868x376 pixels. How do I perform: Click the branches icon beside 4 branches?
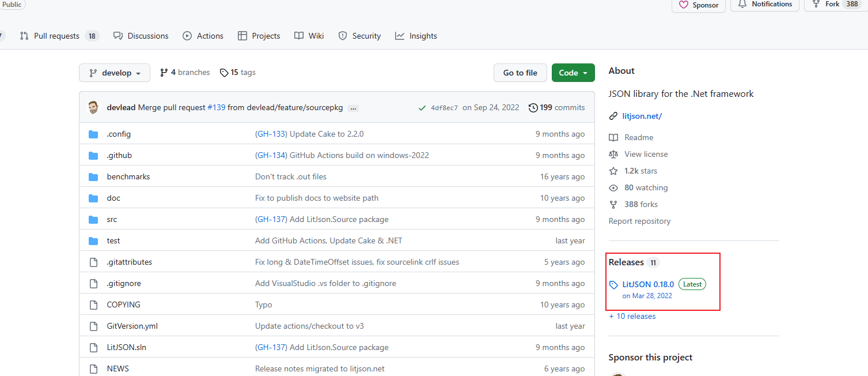pos(164,73)
